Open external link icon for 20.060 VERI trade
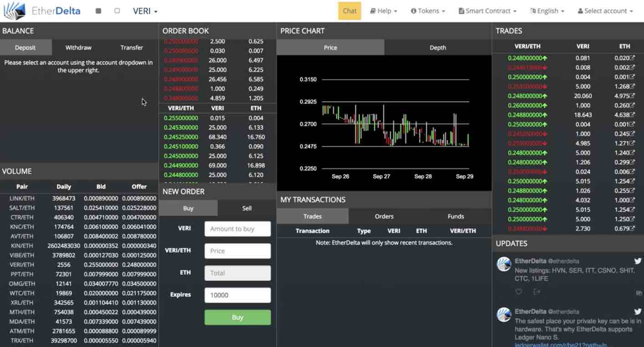Image resolution: width=644 pixels, height=347 pixels. point(632,96)
